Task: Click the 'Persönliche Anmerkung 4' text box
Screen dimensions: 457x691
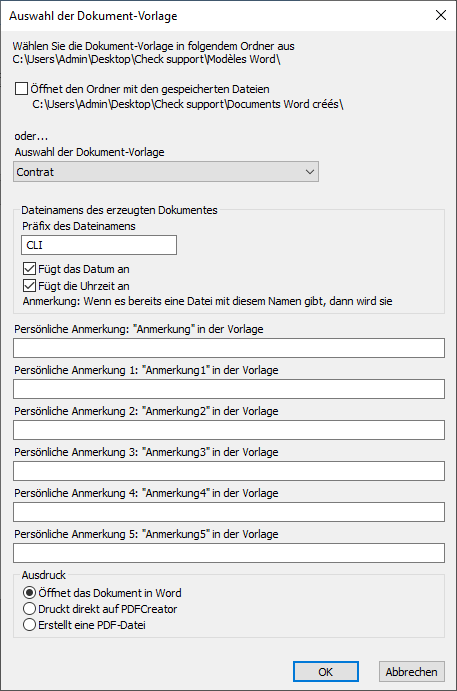Action: (x=229, y=512)
